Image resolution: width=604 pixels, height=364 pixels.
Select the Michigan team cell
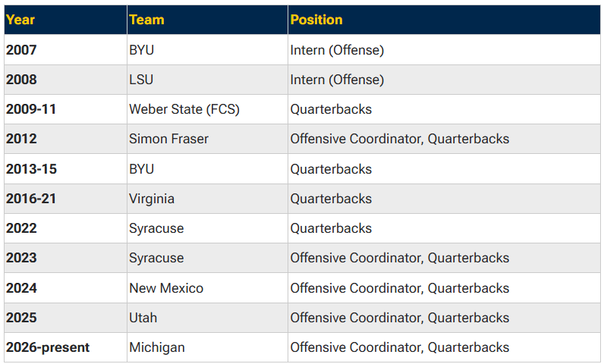point(207,347)
